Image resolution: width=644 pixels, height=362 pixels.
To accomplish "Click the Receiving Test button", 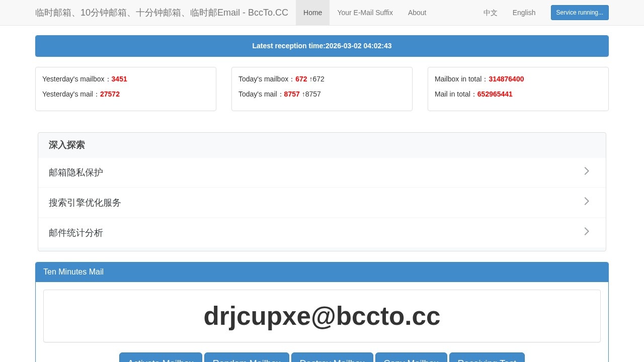I will [x=487, y=358].
